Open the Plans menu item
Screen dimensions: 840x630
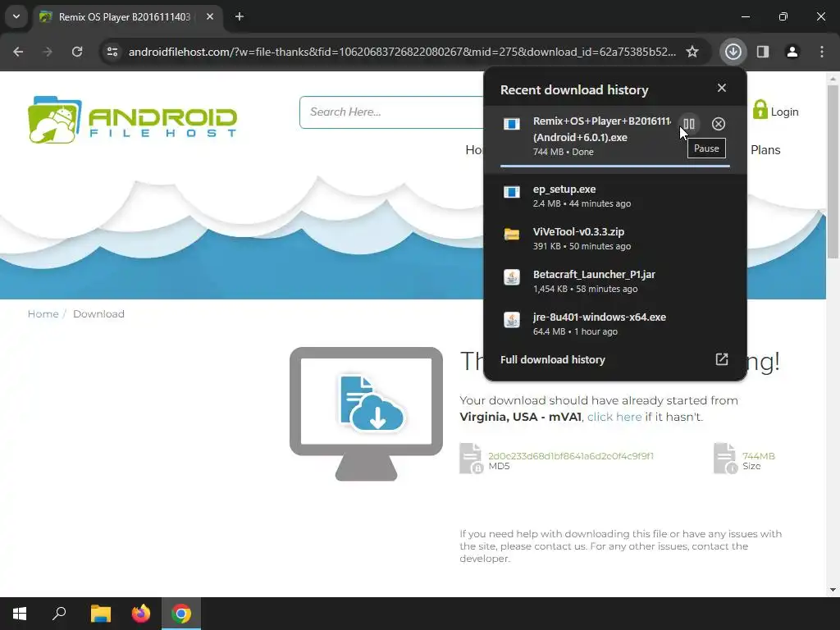[x=765, y=150]
